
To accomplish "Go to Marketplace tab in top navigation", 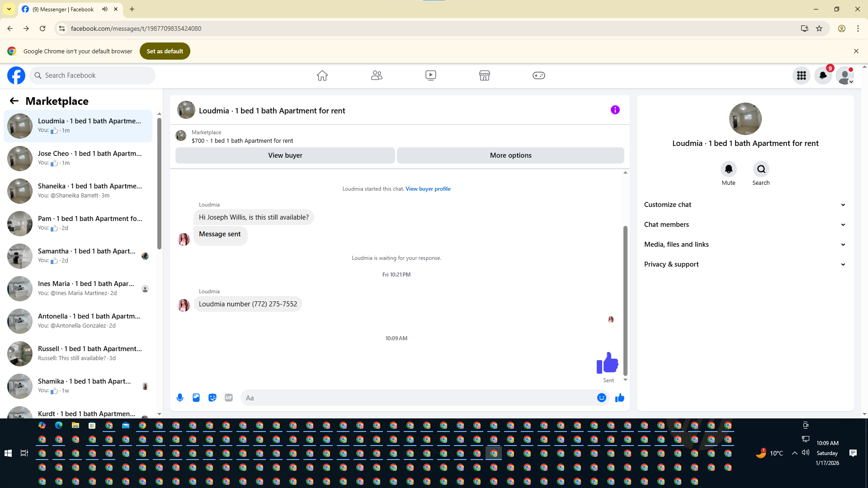I will pyautogui.click(x=484, y=75).
